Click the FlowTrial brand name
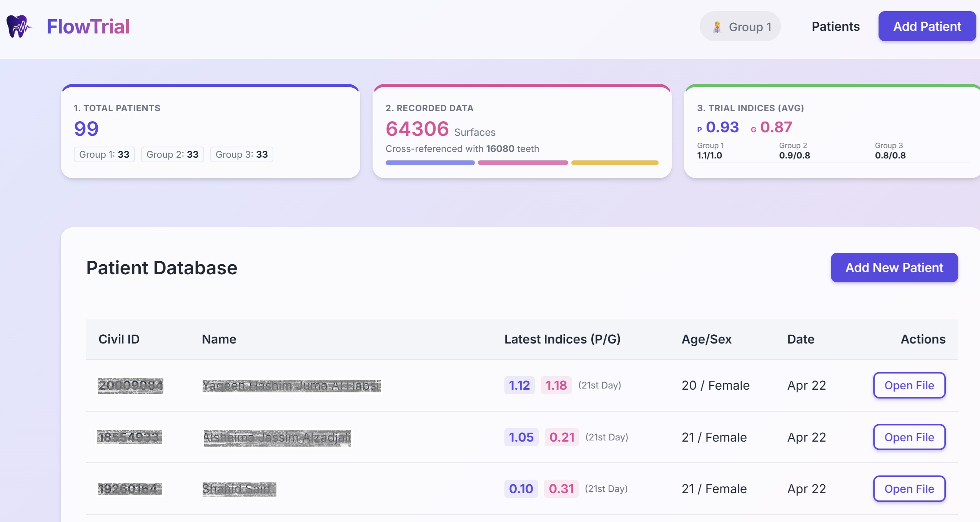Screen dimensions: 980x522 click(88, 27)
